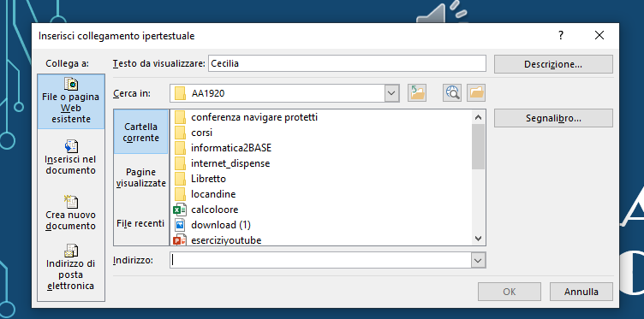Switch to Cartella corrente view

pos(140,132)
